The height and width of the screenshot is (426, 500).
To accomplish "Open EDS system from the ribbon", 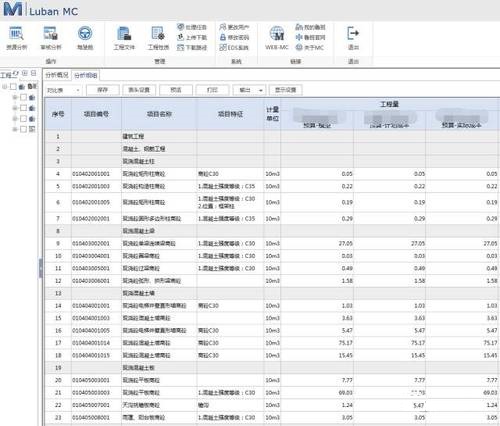I will pyautogui.click(x=234, y=48).
